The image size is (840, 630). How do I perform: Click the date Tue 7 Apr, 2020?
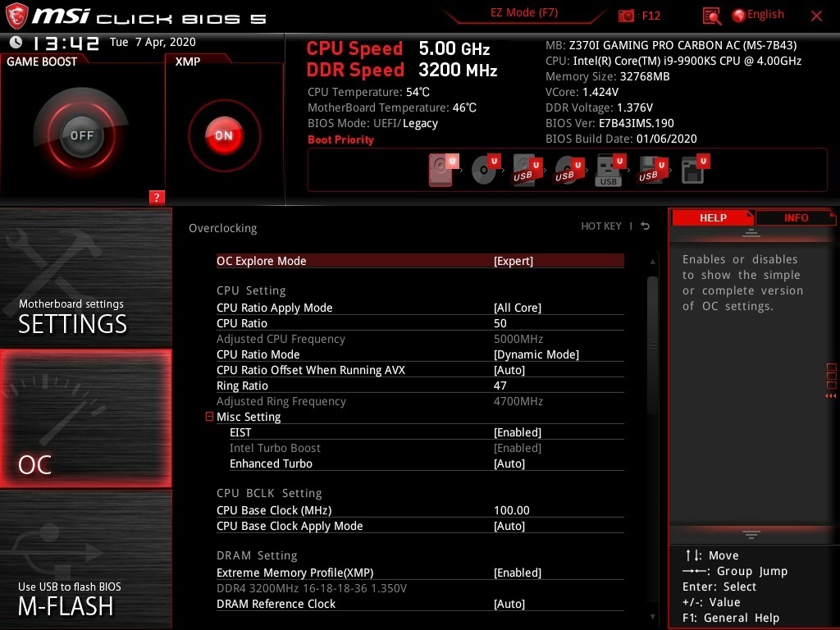[x=153, y=42]
